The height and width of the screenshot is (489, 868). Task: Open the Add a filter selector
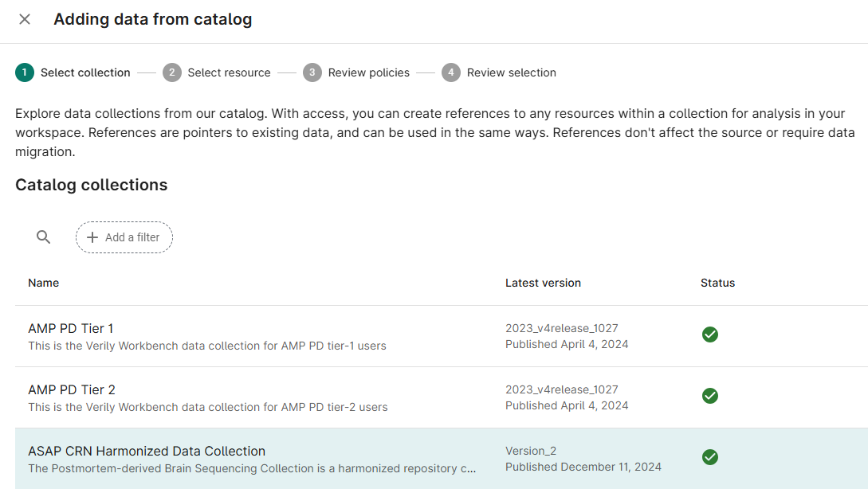124,237
